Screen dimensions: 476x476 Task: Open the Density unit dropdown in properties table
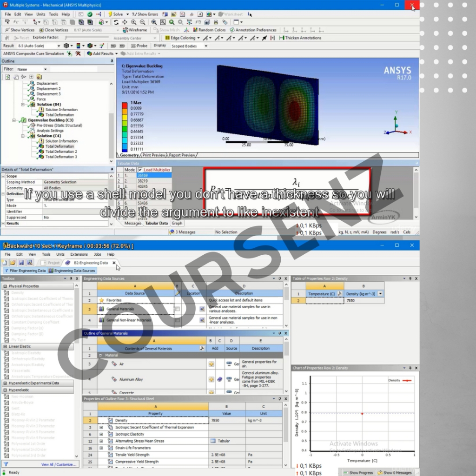(380, 294)
